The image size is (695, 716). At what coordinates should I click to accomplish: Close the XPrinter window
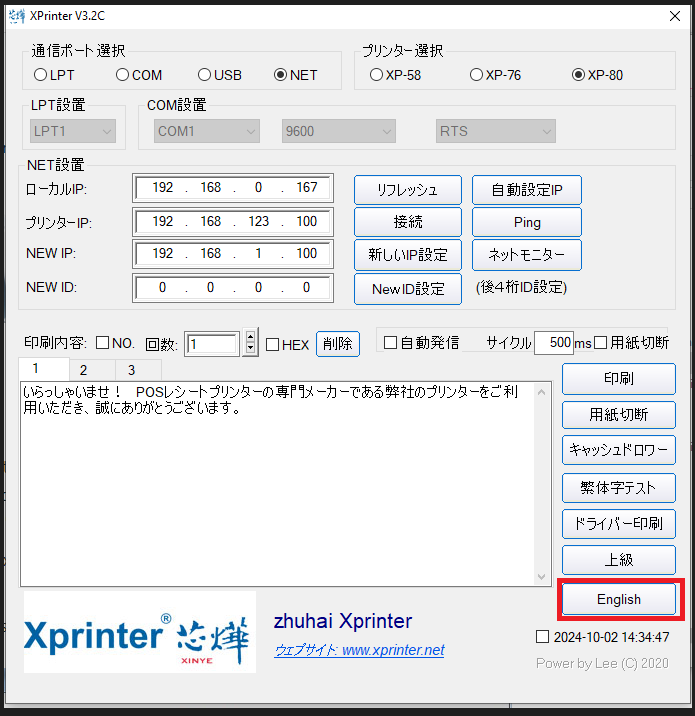[674, 16]
